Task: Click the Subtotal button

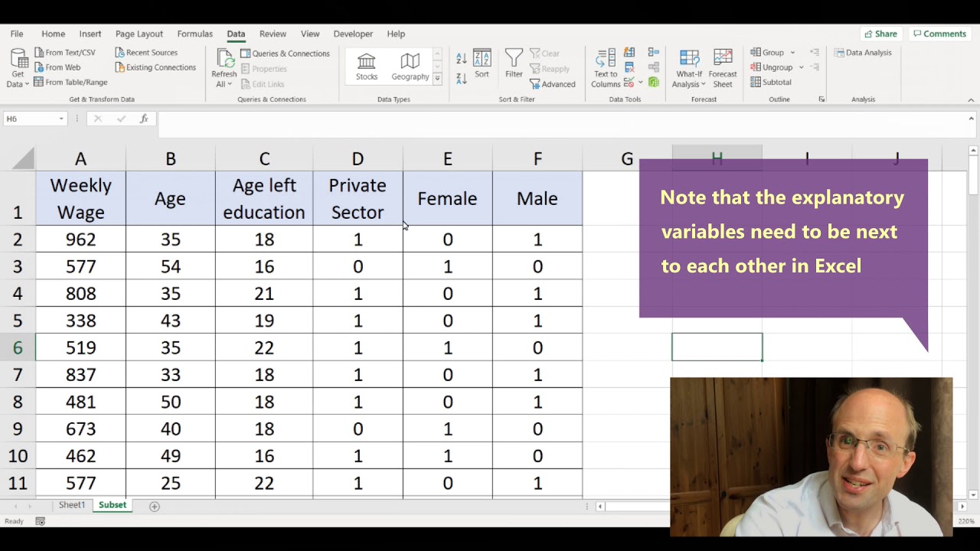Action: click(771, 82)
